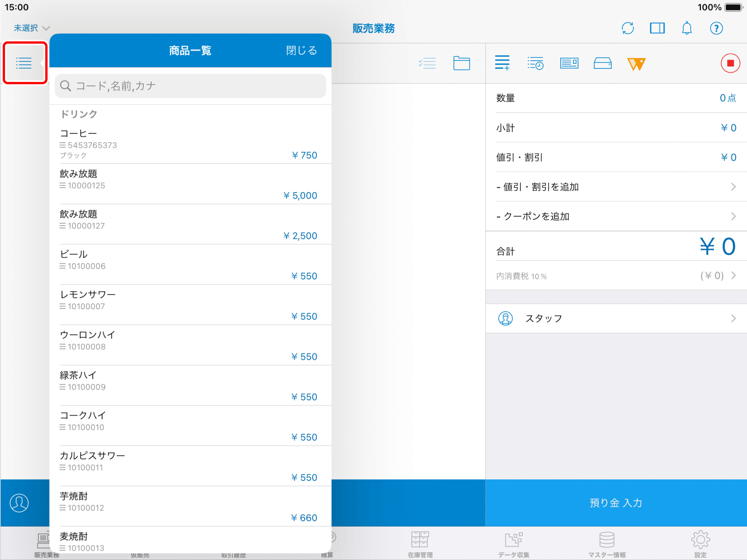Open the list with clock history icon
The width and height of the screenshot is (747, 560).
(536, 63)
